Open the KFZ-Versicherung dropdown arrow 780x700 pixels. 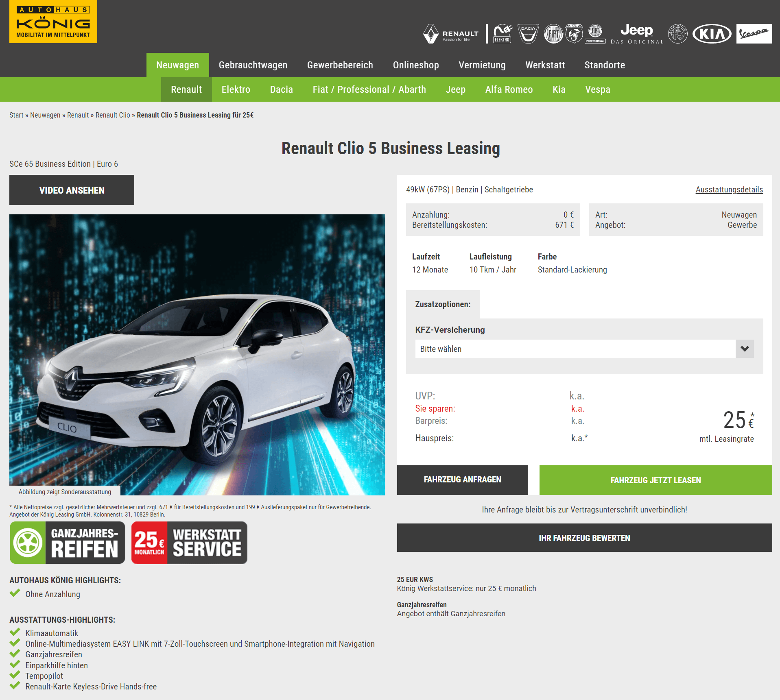(x=745, y=349)
